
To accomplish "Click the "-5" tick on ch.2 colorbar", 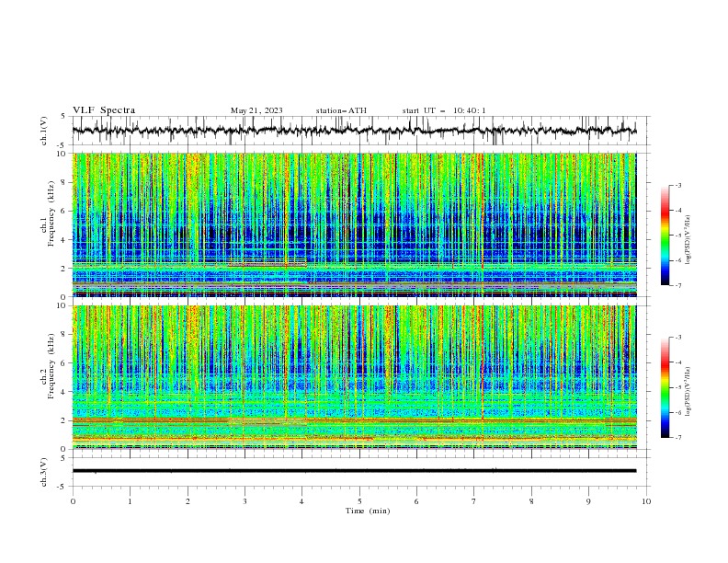I will pyautogui.click(x=677, y=387).
